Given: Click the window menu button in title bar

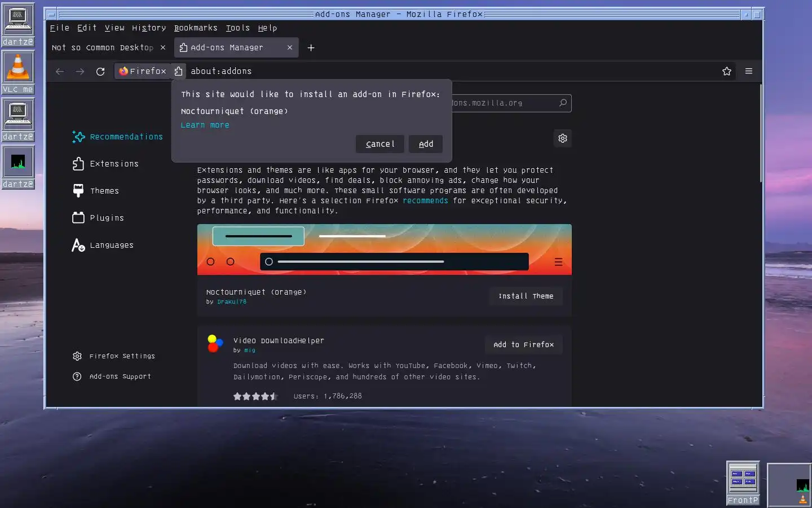Looking at the screenshot, I should point(51,14).
